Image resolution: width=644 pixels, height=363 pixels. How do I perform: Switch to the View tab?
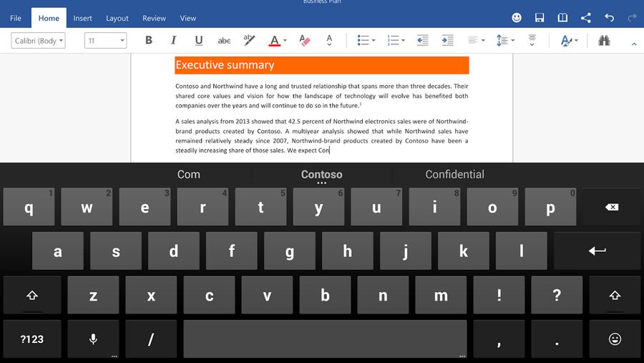(187, 18)
